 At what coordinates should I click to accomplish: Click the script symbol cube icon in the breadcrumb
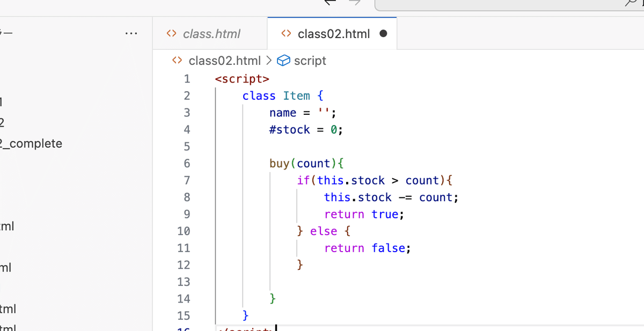point(283,60)
